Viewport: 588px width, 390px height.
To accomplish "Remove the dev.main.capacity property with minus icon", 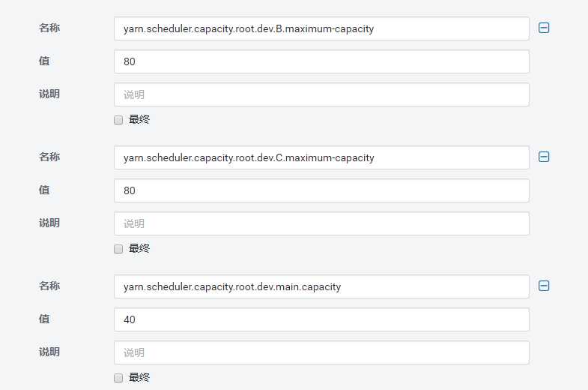I will pos(544,286).
